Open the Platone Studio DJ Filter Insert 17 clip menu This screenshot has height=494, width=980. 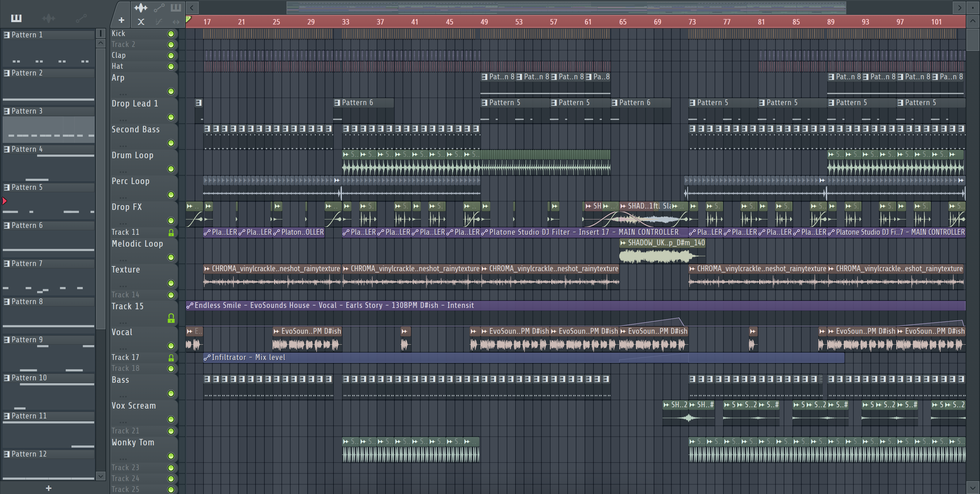coord(485,232)
